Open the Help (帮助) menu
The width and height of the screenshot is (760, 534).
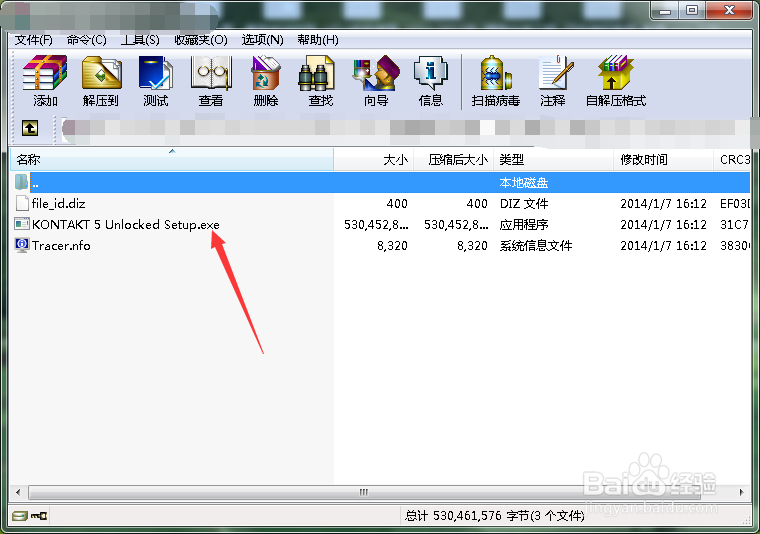pyautogui.click(x=318, y=40)
